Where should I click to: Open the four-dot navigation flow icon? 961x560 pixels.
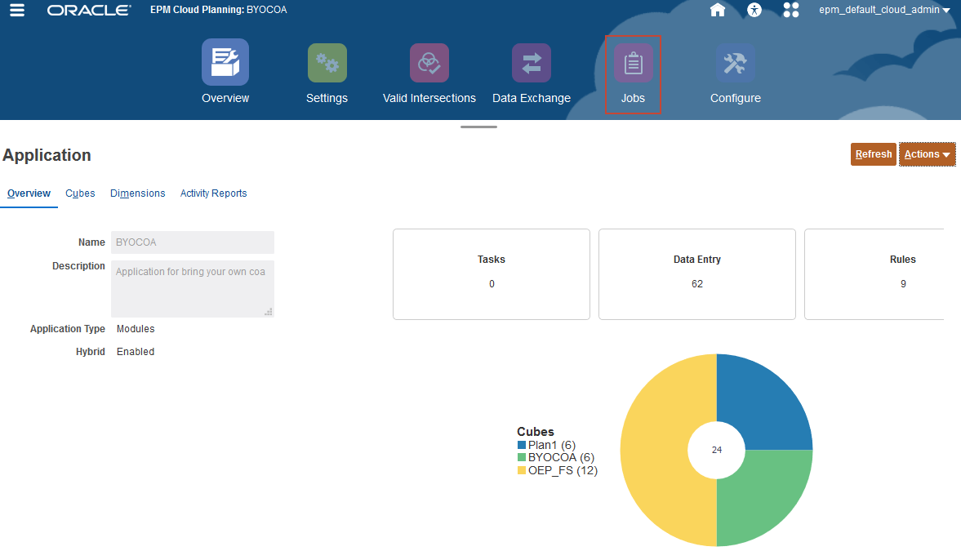(x=791, y=10)
